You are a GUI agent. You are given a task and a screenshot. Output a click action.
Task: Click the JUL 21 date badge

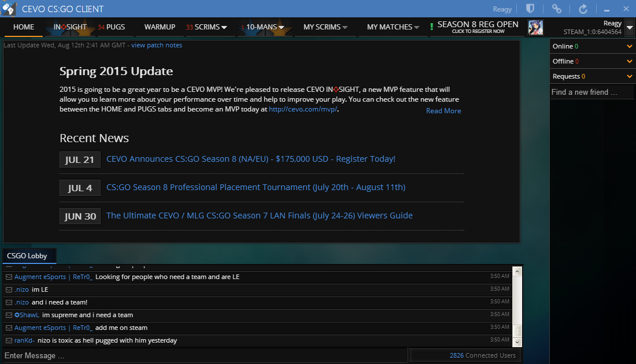tap(80, 159)
